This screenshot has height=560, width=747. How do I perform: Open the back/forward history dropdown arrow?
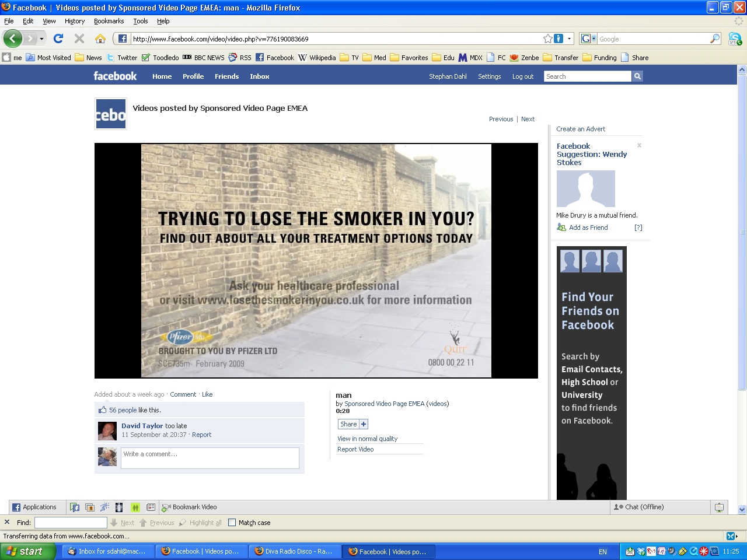tap(41, 39)
